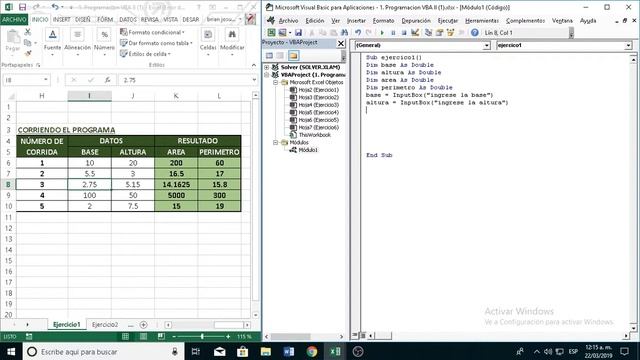Open Dar formato como tabla dropdown
640x360 pixels.
point(156,43)
